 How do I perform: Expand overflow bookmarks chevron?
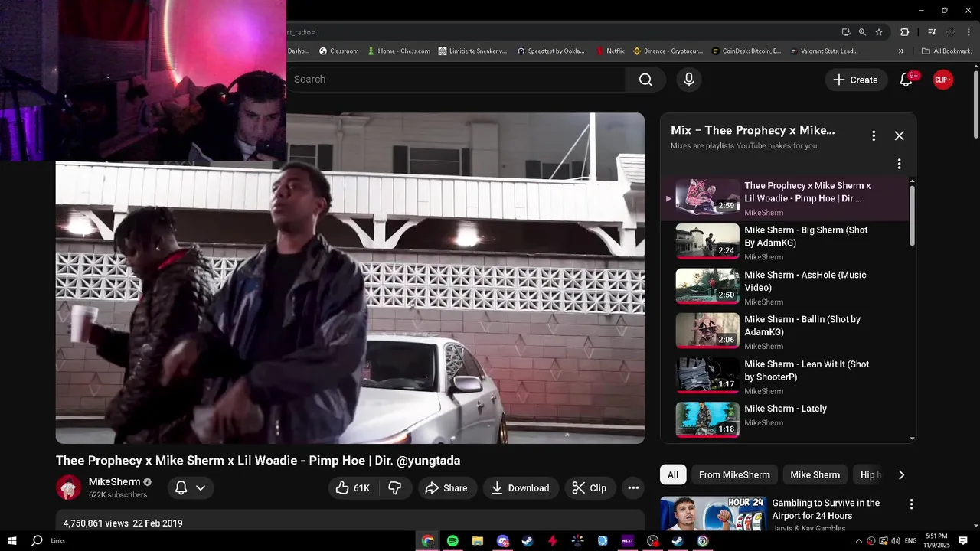pyautogui.click(x=901, y=51)
